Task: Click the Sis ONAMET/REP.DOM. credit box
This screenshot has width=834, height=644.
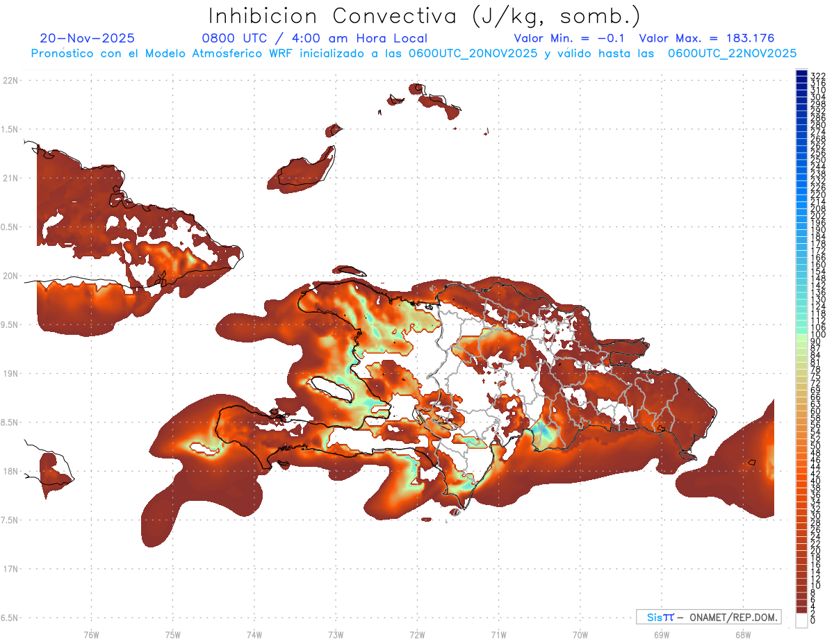Action: click(x=709, y=617)
